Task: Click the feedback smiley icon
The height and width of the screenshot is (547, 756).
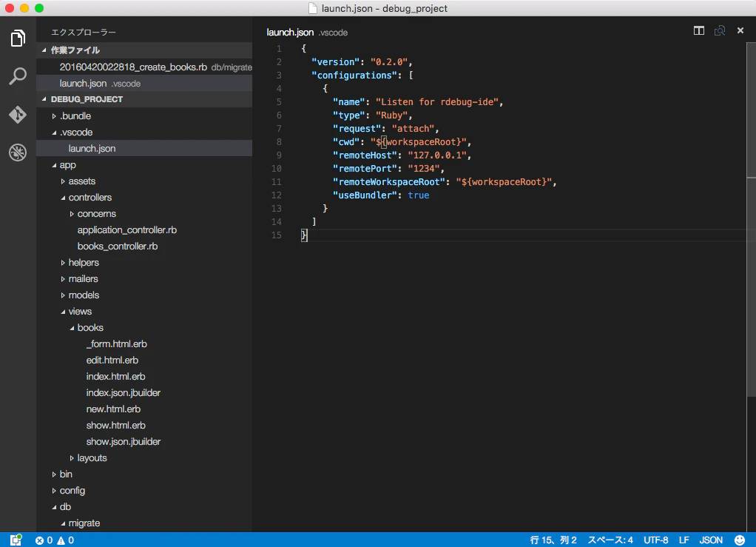Action: pyautogui.click(x=739, y=540)
